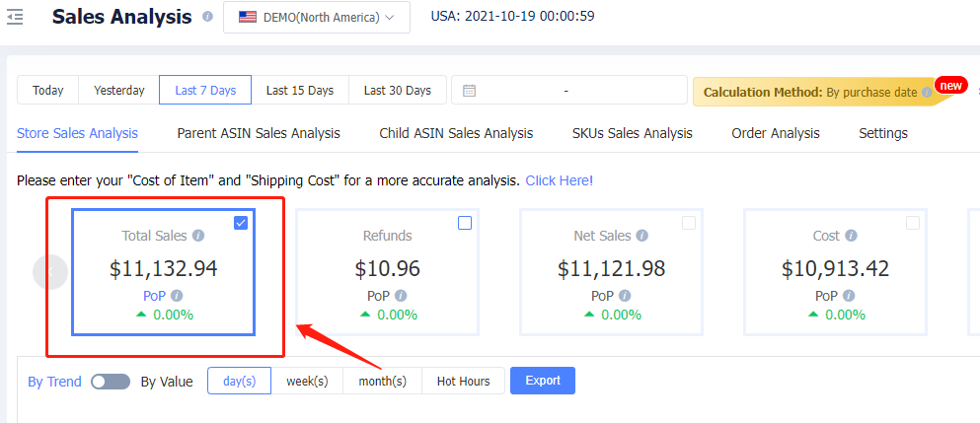Screen dimensions: 980x423
Task: Click PoP info icon in Total Sales card
Action: [177, 296]
